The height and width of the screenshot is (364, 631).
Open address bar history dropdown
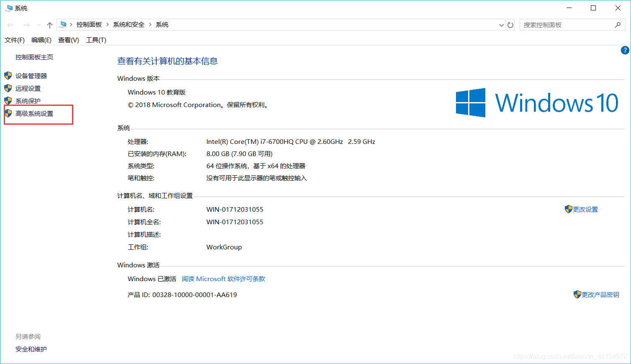(x=501, y=25)
